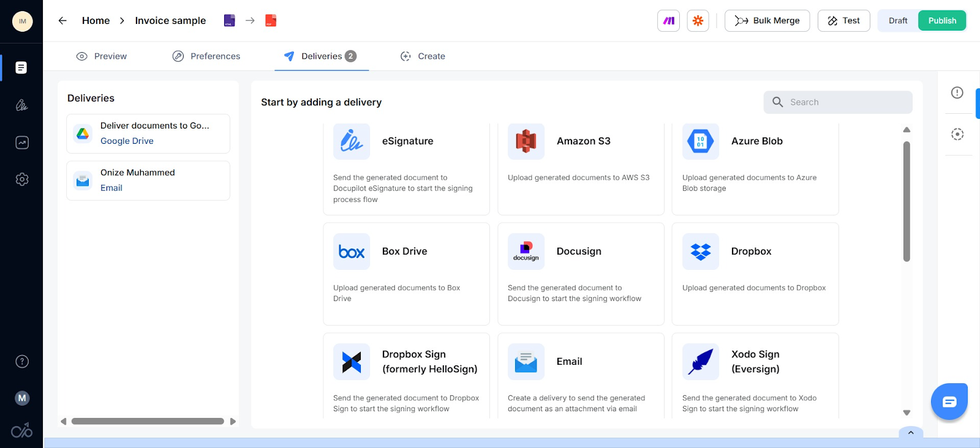Select the eSignature delivery icon

352,141
